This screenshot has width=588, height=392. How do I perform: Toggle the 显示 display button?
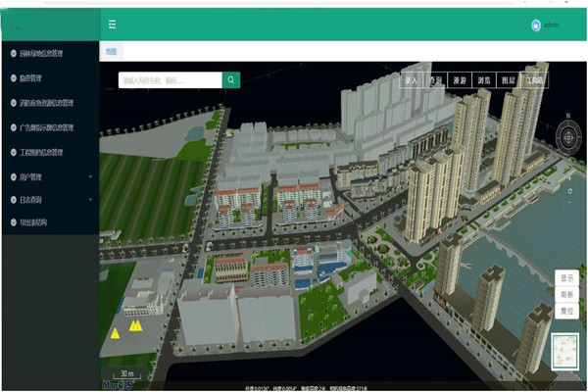565,278
